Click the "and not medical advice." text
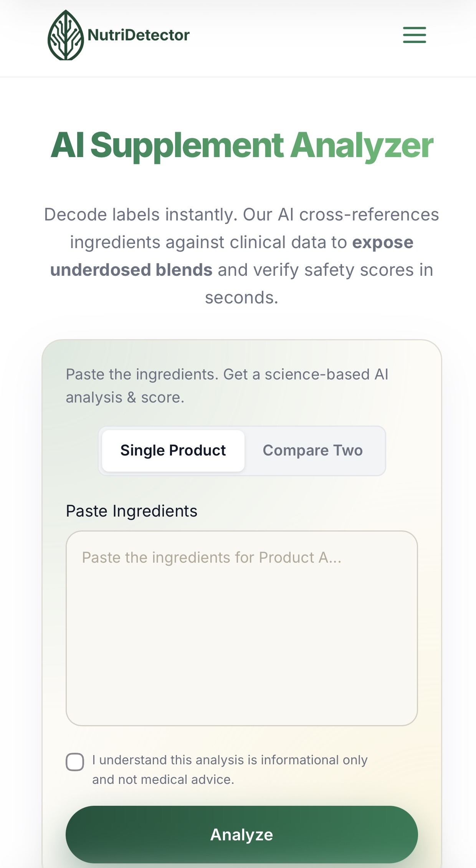 [163, 780]
